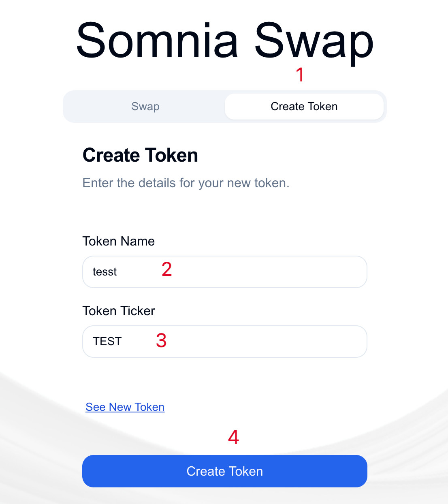448x504 pixels.
Task: Click the Create Token section heading
Action: (140, 155)
